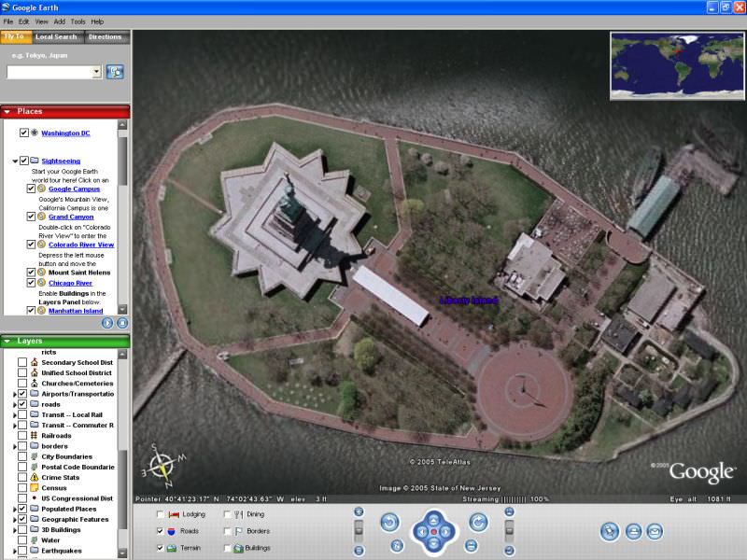Click the Washington DC link
747x560 pixels.
65,133
